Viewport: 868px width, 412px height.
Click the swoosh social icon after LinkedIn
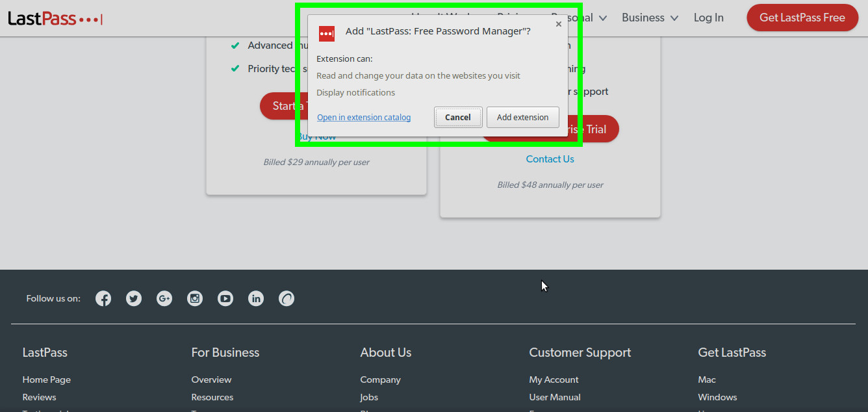pyautogui.click(x=287, y=298)
